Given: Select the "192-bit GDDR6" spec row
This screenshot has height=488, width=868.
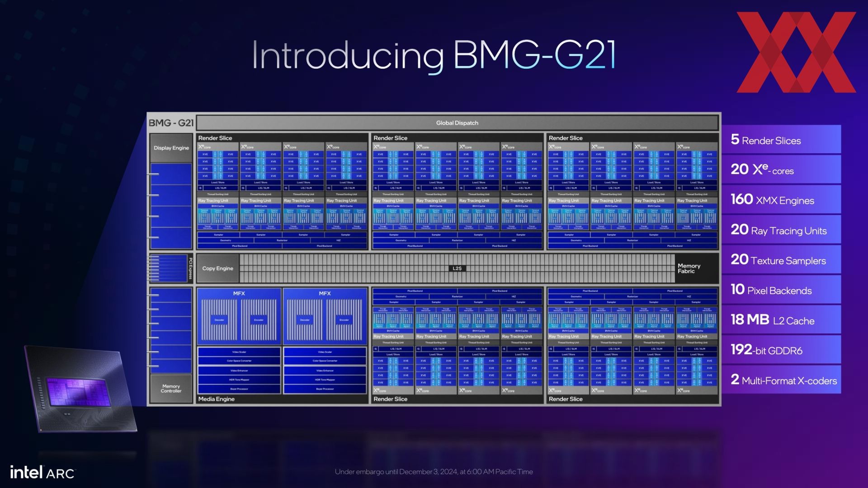Looking at the screenshot, I should click(x=781, y=349).
